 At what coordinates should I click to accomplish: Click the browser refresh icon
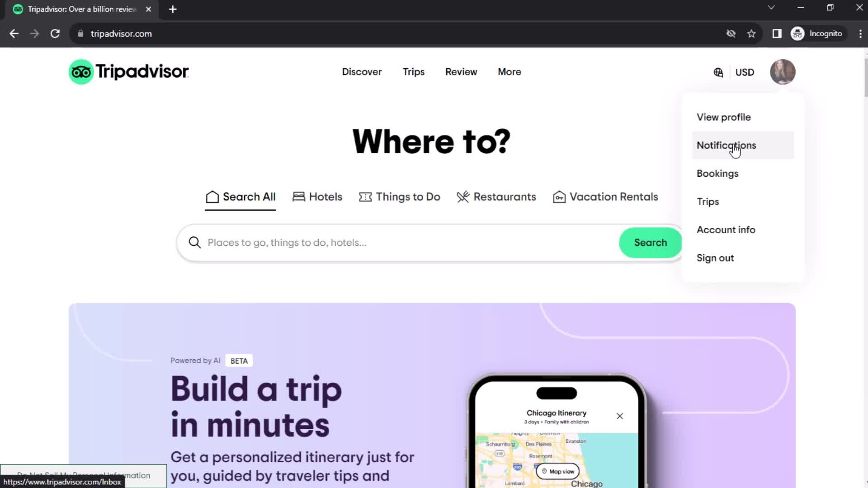(55, 33)
